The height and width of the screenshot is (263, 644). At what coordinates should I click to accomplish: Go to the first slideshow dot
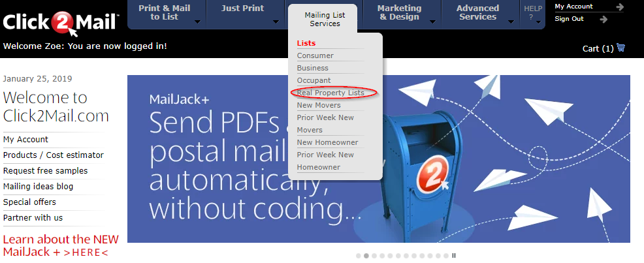click(358, 256)
